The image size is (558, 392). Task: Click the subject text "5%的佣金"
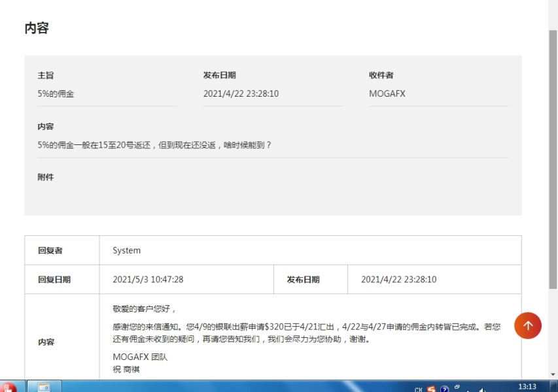(x=56, y=94)
